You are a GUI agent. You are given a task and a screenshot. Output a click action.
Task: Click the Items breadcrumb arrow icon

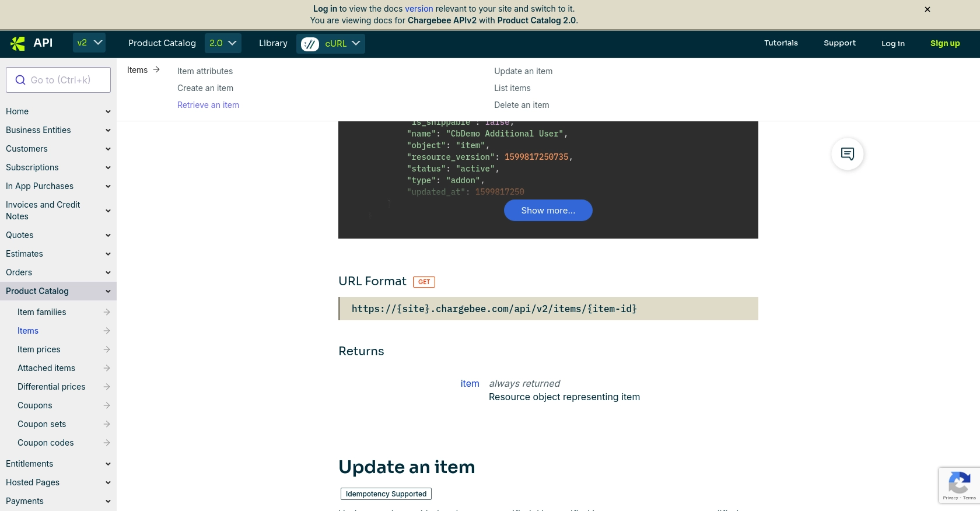click(x=156, y=69)
